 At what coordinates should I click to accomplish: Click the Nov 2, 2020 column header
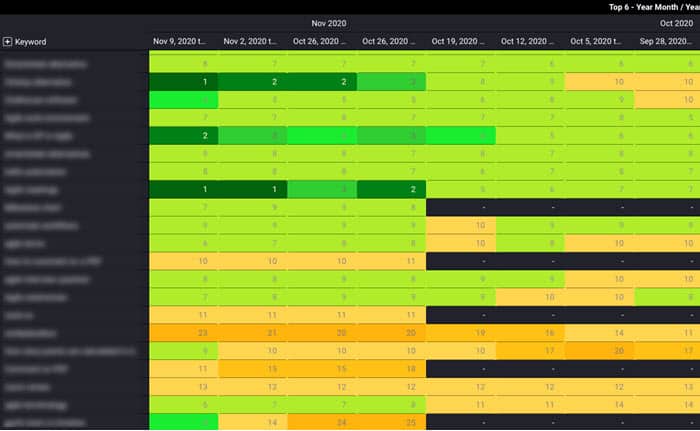point(252,42)
